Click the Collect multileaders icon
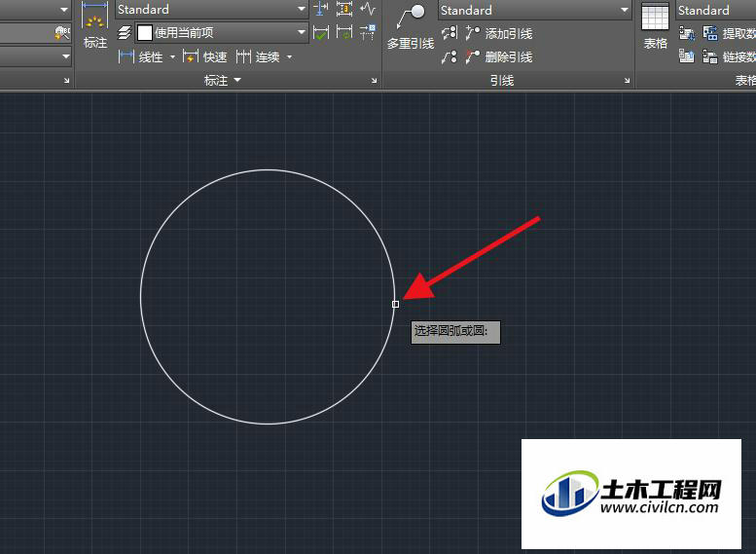The width and height of the screenshot is (756, 554). pos(449,56)
